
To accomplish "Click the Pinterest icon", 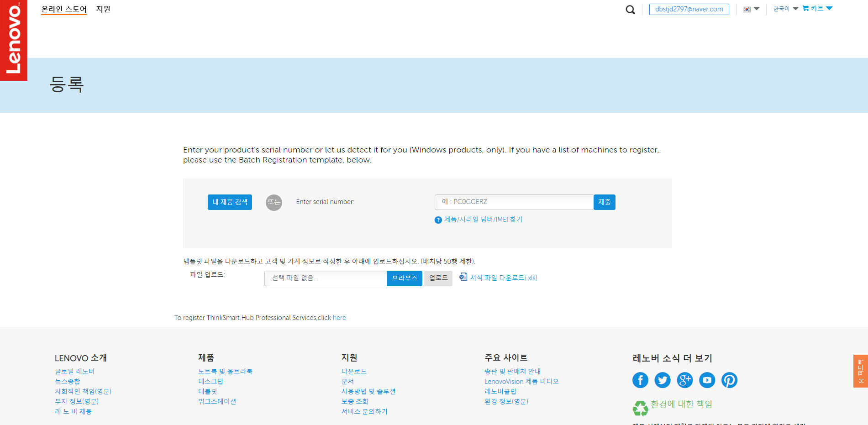I will click(730, 380).
